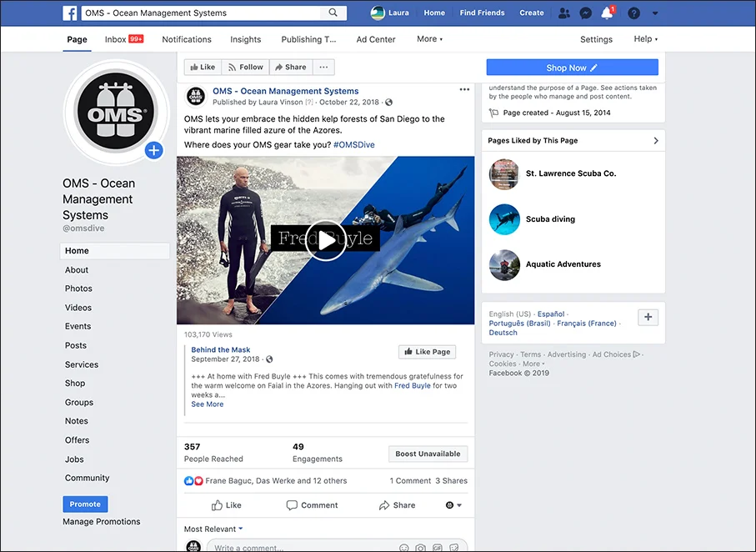Click the Follow button
The image size is (756, 552).
pos(245,67)
